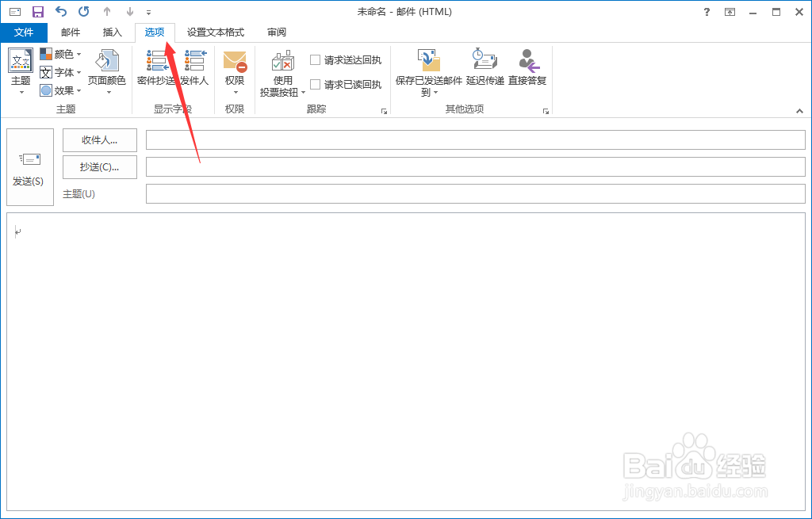Open the 页面颜色 page color picker
This screenshot has height=519, width=812.
108,71
